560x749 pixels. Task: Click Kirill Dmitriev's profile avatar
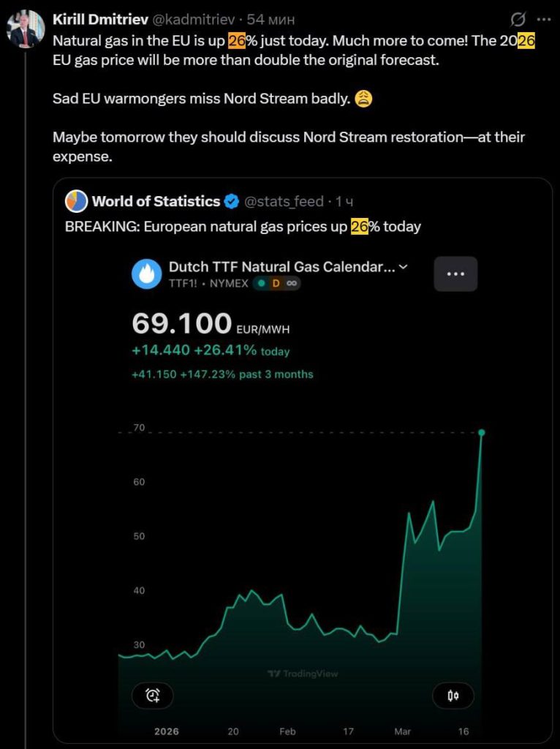[25, 29]
